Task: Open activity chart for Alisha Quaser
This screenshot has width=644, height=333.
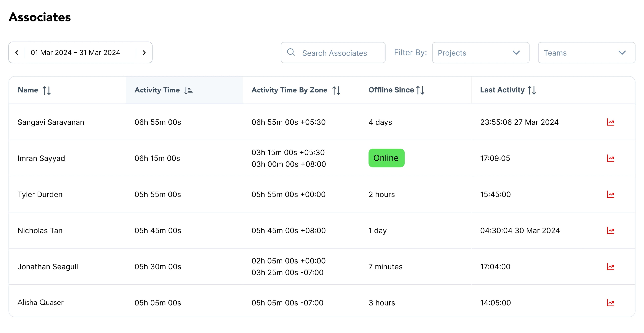Action: point(610,303)
